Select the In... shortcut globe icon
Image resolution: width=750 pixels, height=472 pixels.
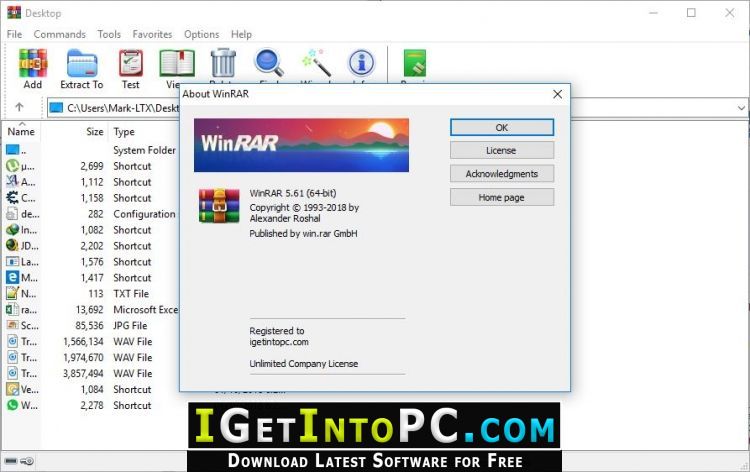pyautogui.click(x=12, y=230)
